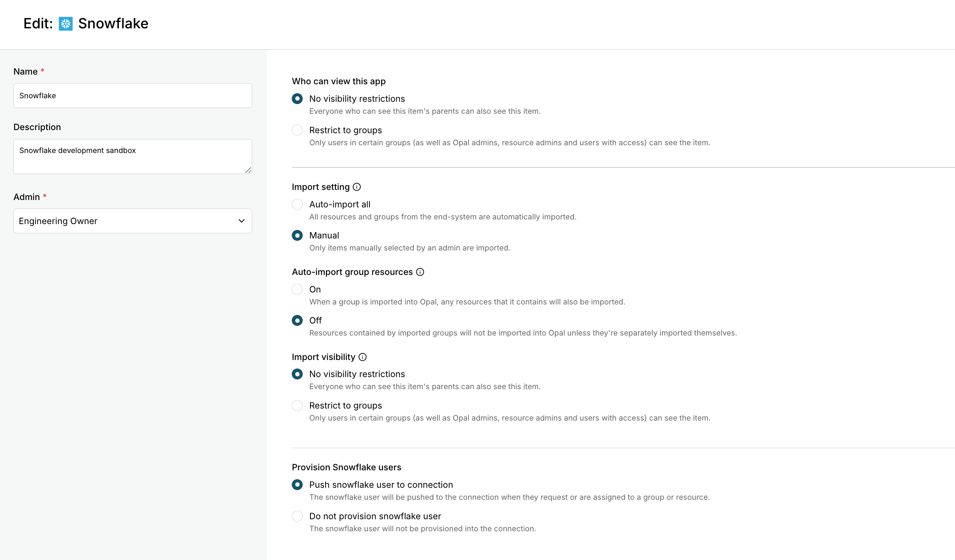Click Import visibility info icon

click(362, 357)
